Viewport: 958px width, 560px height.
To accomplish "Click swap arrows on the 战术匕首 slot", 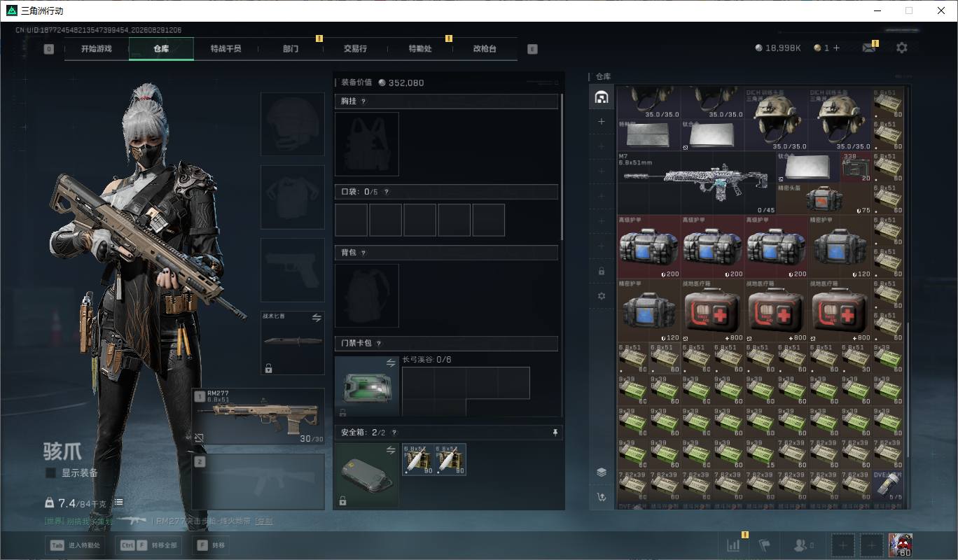I will (317, 318).
